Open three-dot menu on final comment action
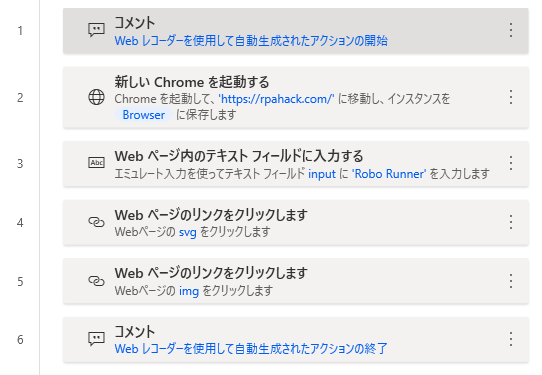This screenshot has height=375, width=542. (511, 339)
